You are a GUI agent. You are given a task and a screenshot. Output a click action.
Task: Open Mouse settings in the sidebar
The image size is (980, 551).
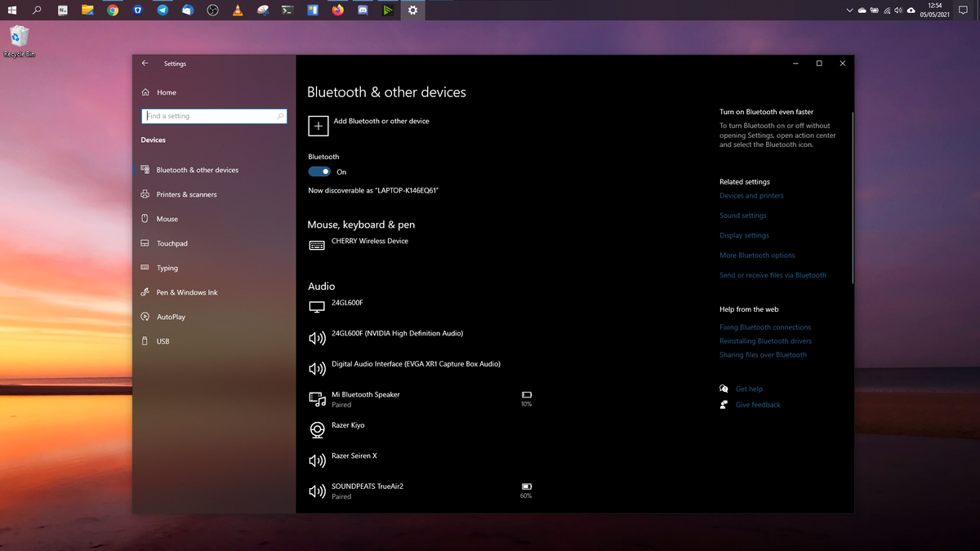166,218
